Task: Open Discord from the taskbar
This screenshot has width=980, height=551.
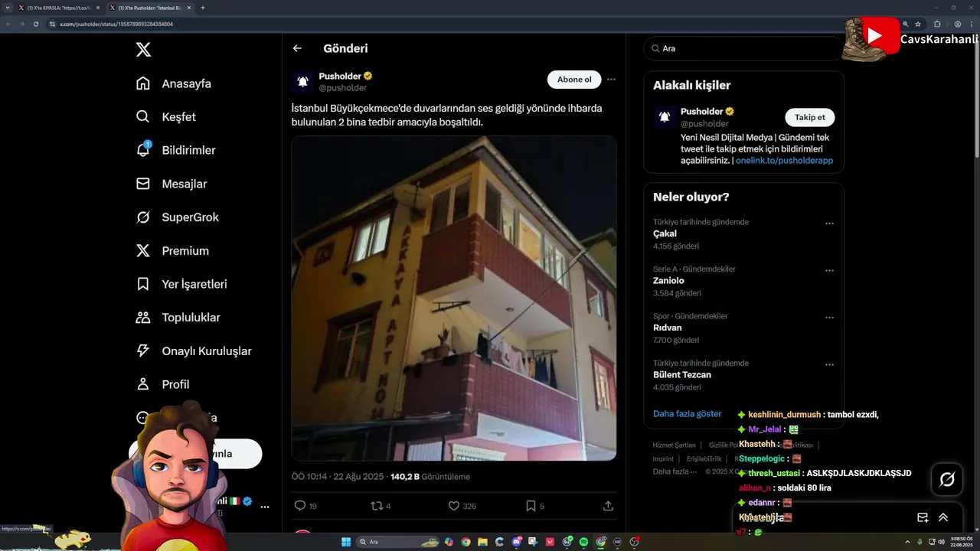Action: 518,542
